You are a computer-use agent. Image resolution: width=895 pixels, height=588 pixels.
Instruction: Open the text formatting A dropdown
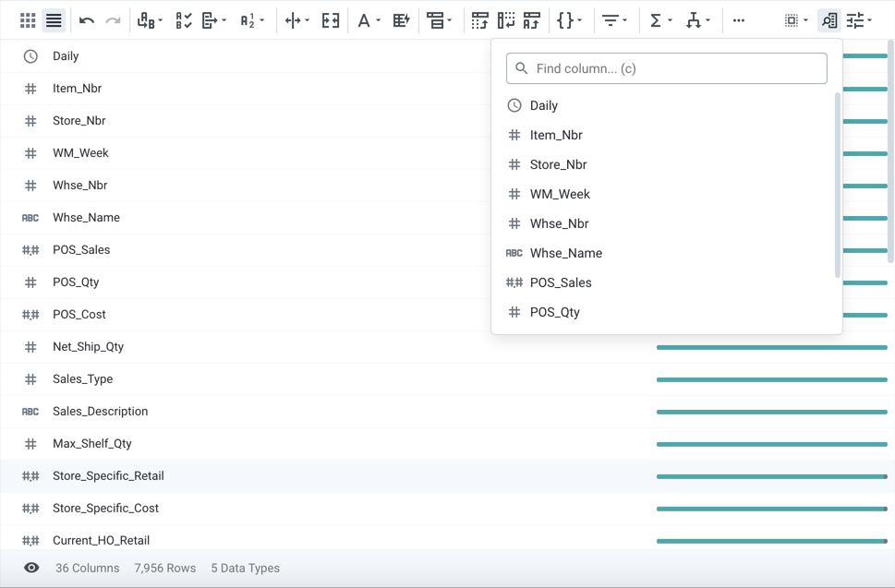367,19
